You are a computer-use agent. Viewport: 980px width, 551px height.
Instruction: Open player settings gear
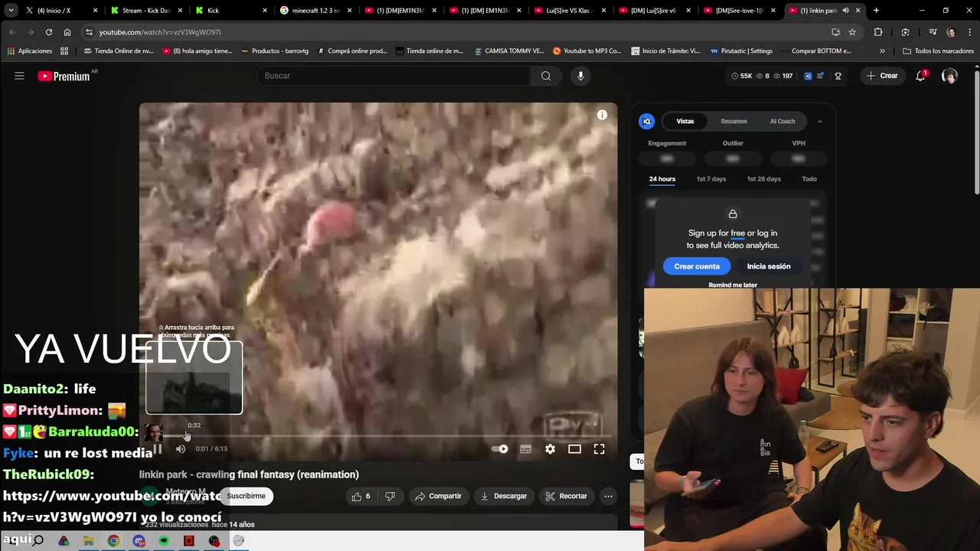550,449
